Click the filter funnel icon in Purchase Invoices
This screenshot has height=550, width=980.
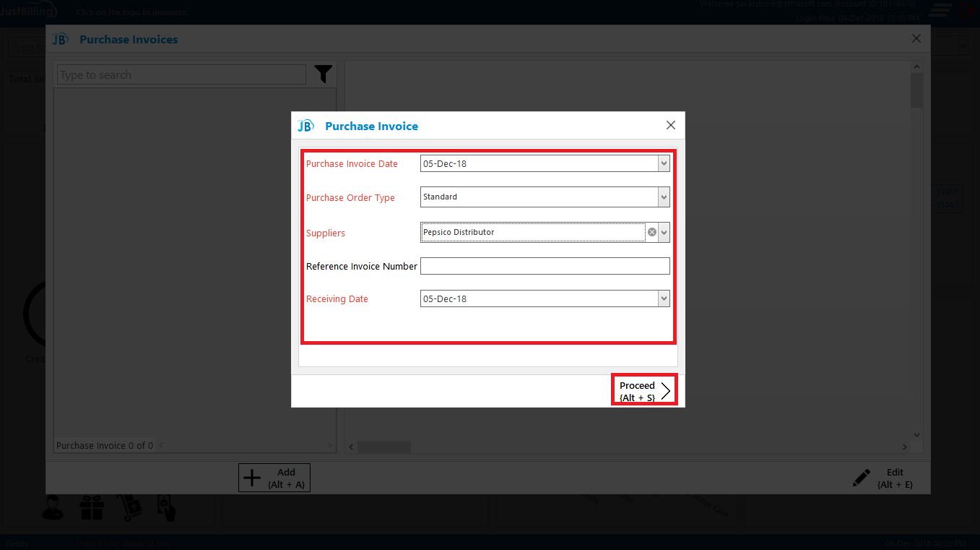324,74
